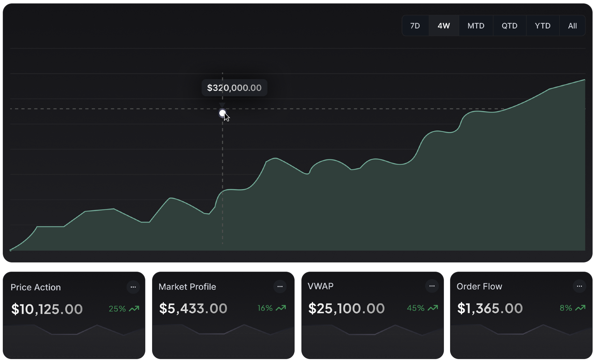The height and width of the screenshot is (364, 596).
Task: Switch to the 7D time range
Action: 415,26
